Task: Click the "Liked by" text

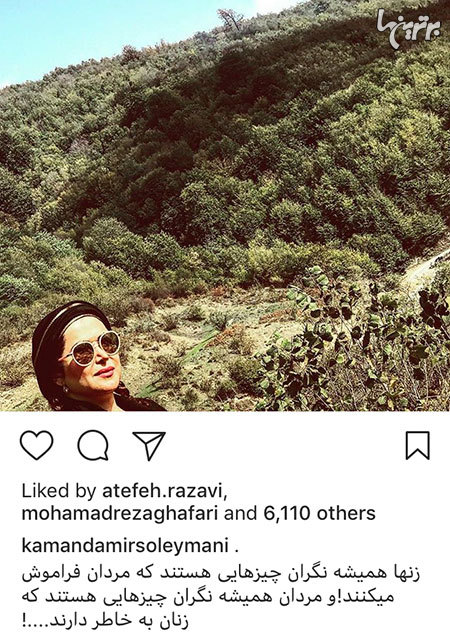Action: [59, 491]
